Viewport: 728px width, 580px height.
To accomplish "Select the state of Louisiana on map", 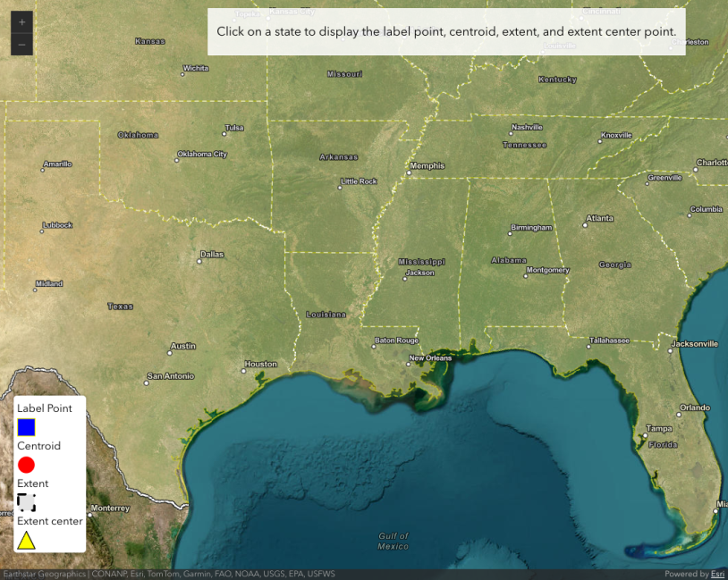I will click(x=326, y=315).
